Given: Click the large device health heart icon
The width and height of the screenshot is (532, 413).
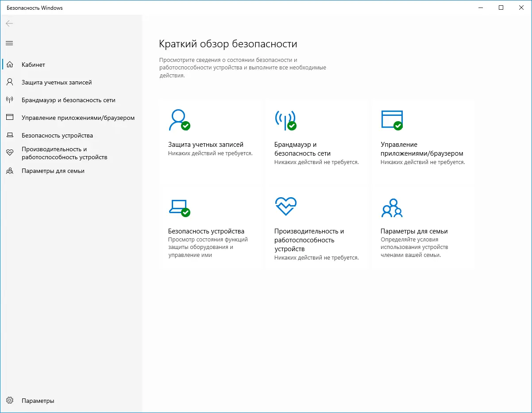Looking at the screenshot, I should click(285, 206).
